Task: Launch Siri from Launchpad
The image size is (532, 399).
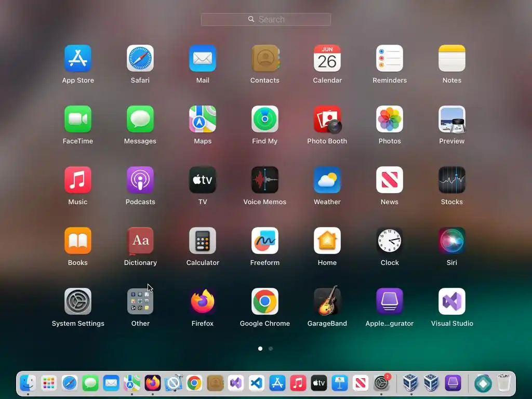Action: [x=452, y=241]
